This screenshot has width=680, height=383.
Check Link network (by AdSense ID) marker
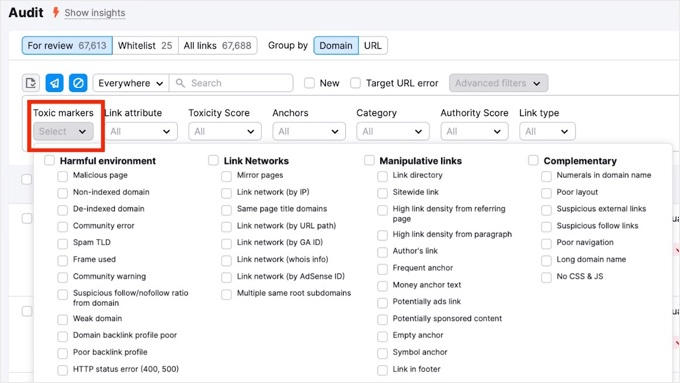coord(226,277)
